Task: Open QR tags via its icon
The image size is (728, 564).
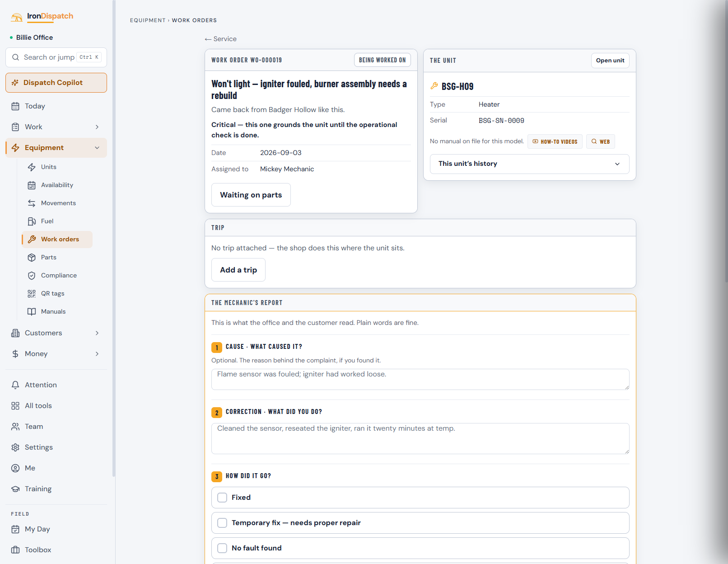Action: (32, 294)
